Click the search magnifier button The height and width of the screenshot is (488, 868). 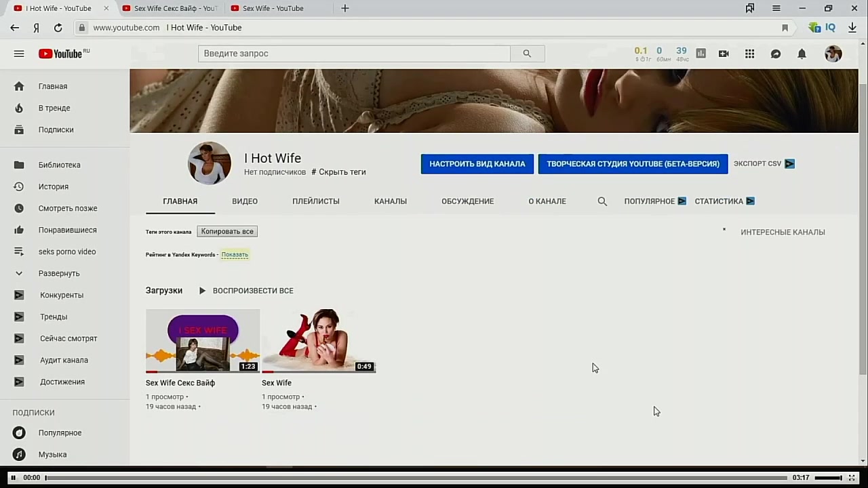pos(527,54)
